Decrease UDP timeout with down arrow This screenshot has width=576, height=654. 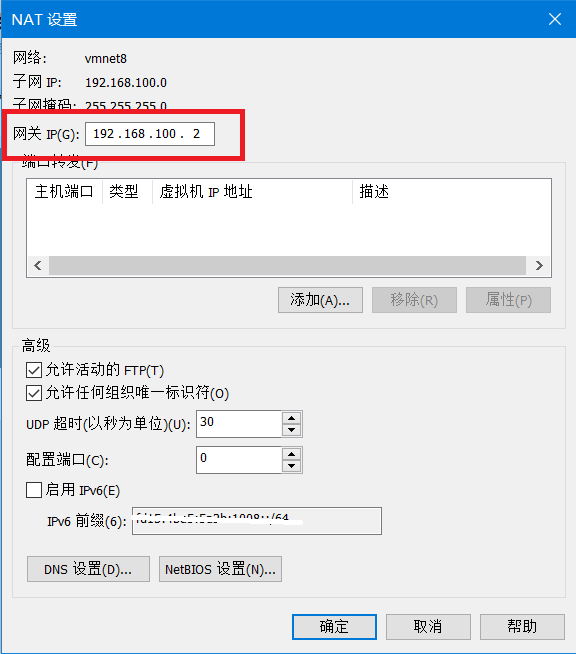pyautogui.click(x=292, y=430)
